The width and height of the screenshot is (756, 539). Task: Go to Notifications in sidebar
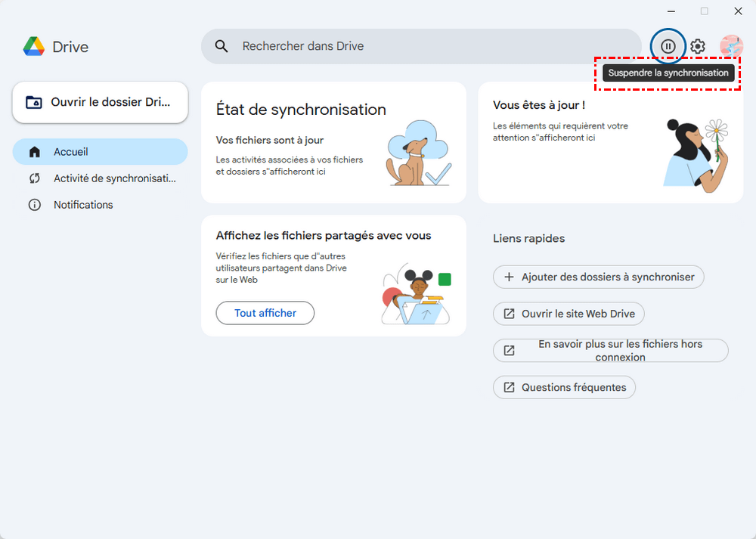[83, 205]
